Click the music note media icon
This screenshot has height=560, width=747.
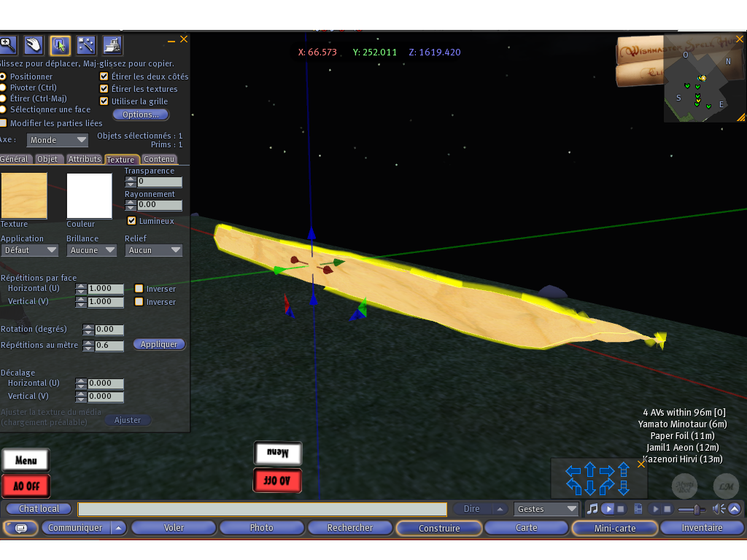click(592, 508)
